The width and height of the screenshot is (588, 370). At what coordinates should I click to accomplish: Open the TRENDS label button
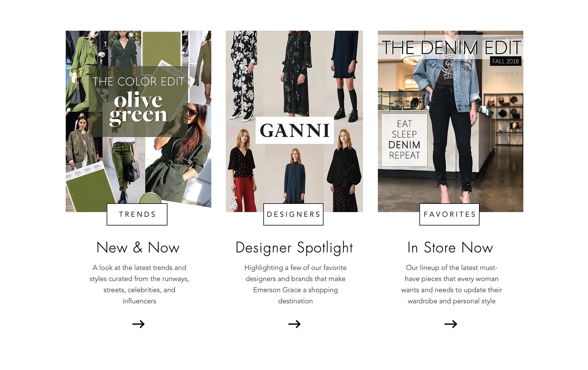[137, 214]
